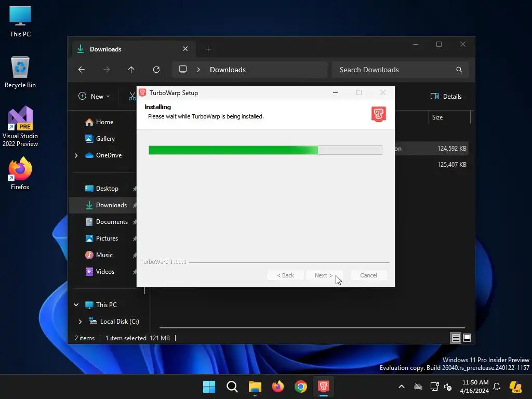
Task: Add a new File Explorer tab
Action: pos(208,49)
